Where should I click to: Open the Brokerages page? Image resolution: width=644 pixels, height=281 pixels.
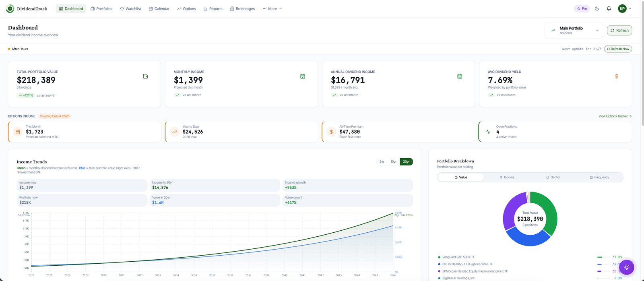[x=242, y=8]
